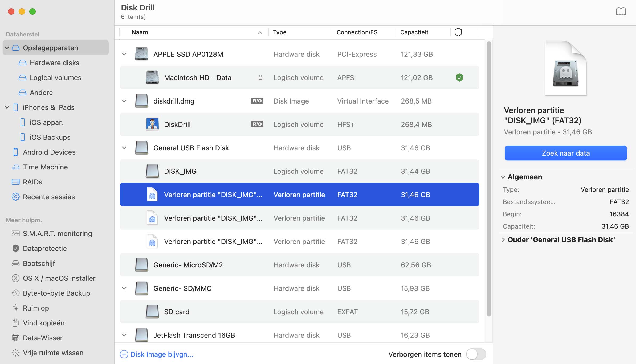This screenshot has width=636, height=364.
Task: Click the Begin value 16384
Action: pyautogui.click(x=619, y=214)
